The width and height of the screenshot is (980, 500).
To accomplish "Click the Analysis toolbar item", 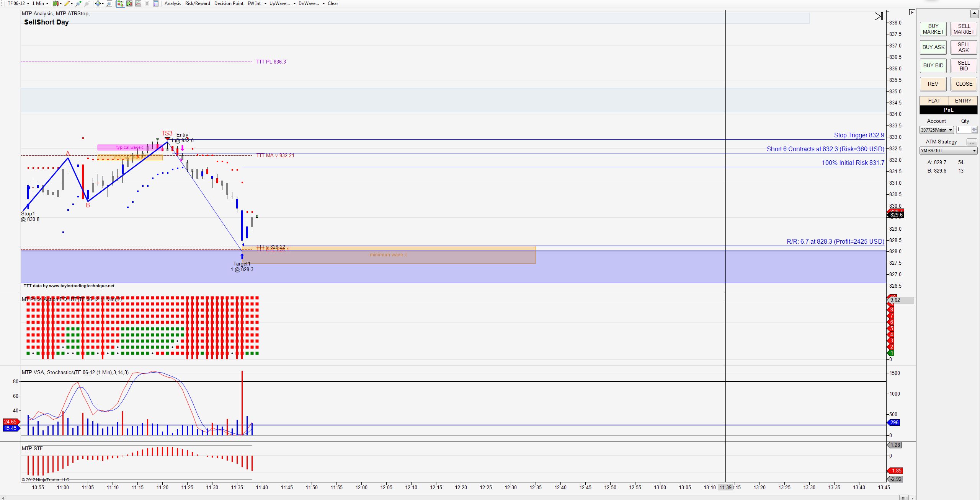I will coord(173,3).
